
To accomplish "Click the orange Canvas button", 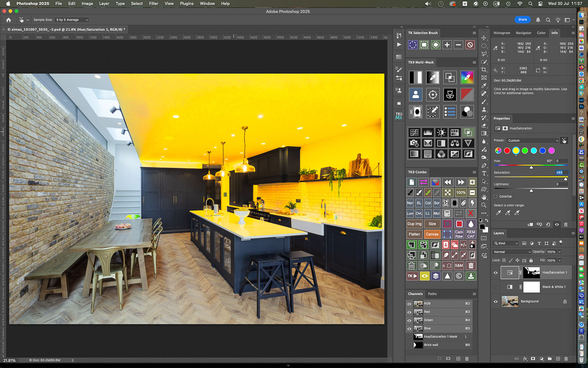I will (432, 234).
